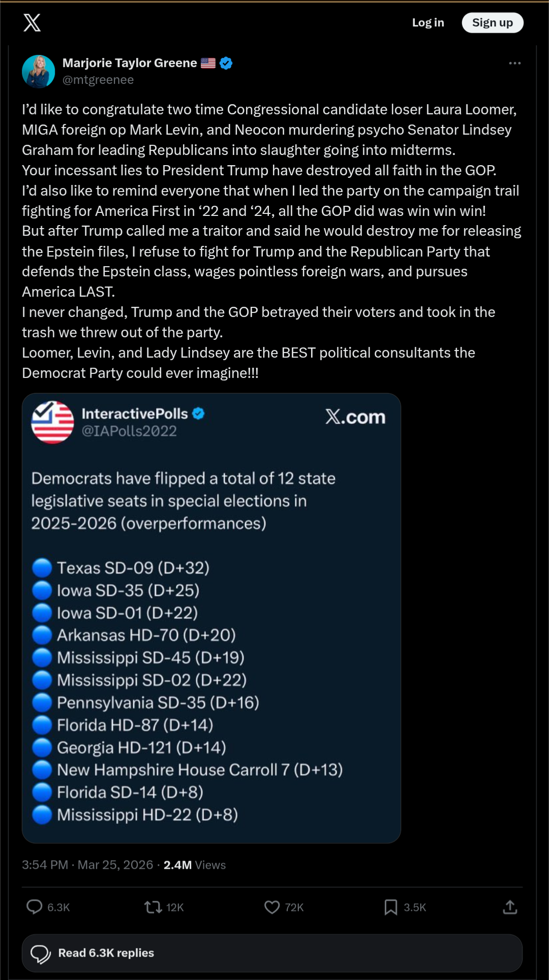Image resolution: width=549 pixels, height=980 pixels.
Task: Click the 12K repost count
Action: click(175, 907)
